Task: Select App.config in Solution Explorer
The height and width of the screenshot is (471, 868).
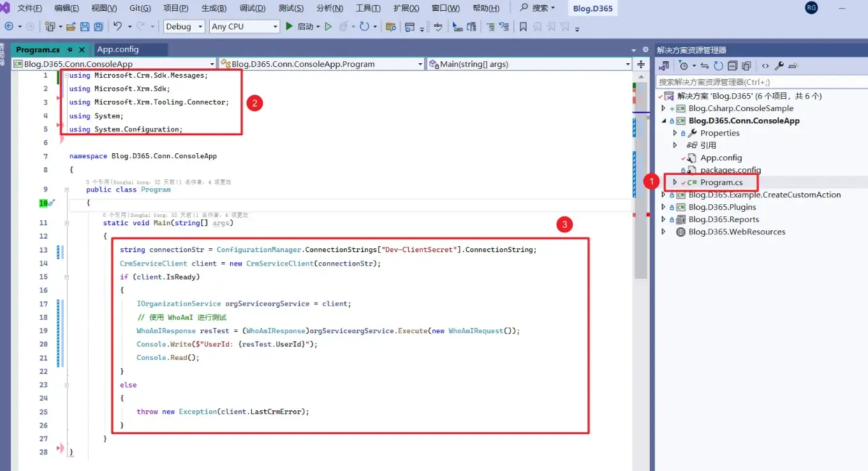Action: pyautogui.click(x=721, y=158)
